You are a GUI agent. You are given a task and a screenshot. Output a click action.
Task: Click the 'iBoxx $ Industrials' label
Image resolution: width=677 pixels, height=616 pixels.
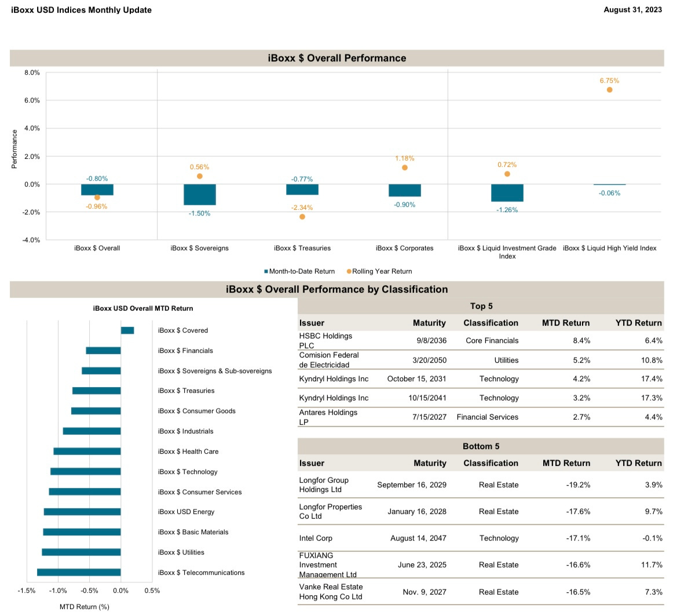pos(185,431)
